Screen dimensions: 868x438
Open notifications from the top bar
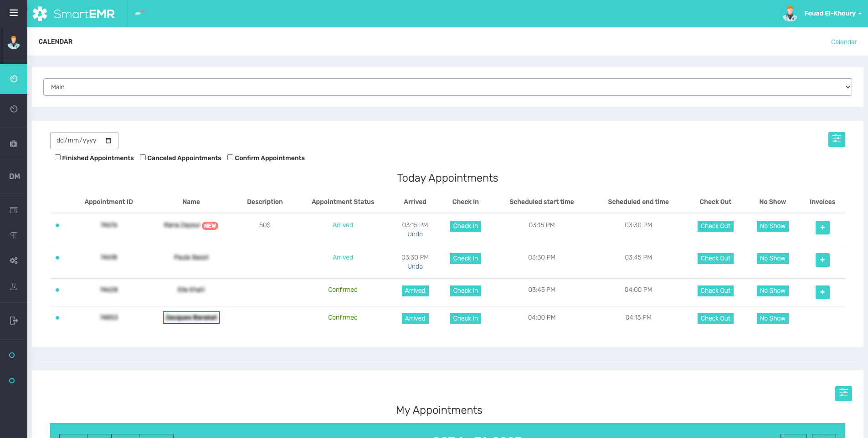click(x=137, y=13)
